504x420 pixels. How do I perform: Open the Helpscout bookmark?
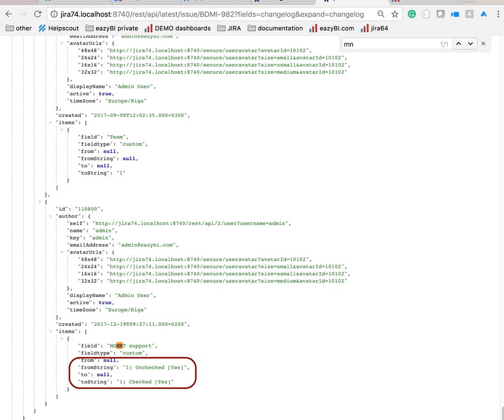tap(59, 28)
